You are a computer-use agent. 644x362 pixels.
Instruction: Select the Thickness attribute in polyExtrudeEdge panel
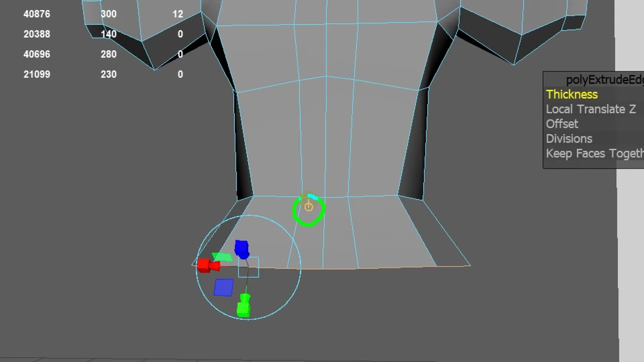point(572,95)
